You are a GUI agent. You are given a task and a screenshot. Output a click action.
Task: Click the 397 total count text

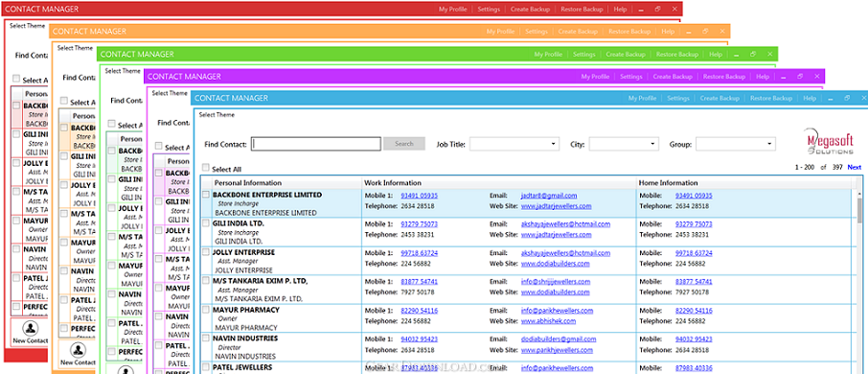pyautogui.click(x=837, y=167)
